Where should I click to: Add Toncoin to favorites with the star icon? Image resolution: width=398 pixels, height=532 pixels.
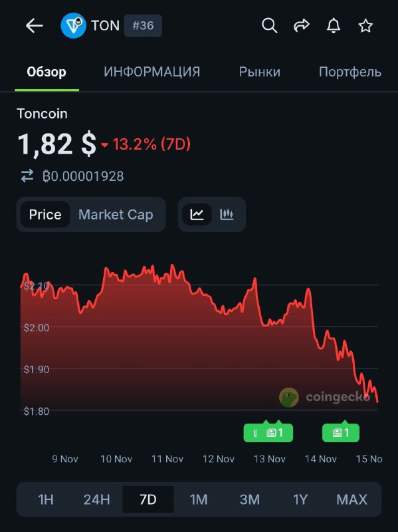point(365,25)
